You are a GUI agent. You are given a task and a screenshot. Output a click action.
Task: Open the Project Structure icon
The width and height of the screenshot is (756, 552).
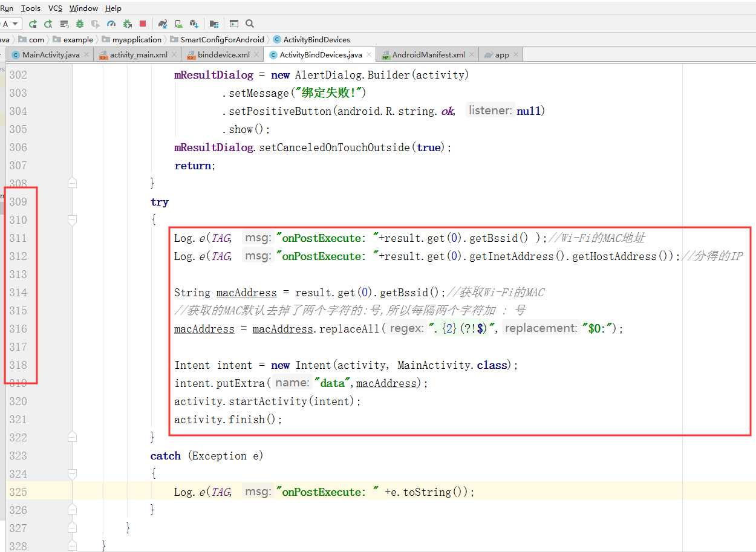point(214,24)
